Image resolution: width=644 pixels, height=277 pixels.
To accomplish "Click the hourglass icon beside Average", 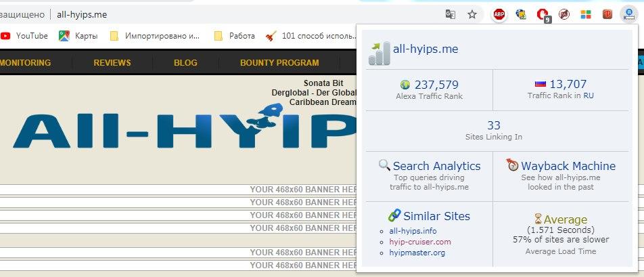I will click(x=538, y=219).
